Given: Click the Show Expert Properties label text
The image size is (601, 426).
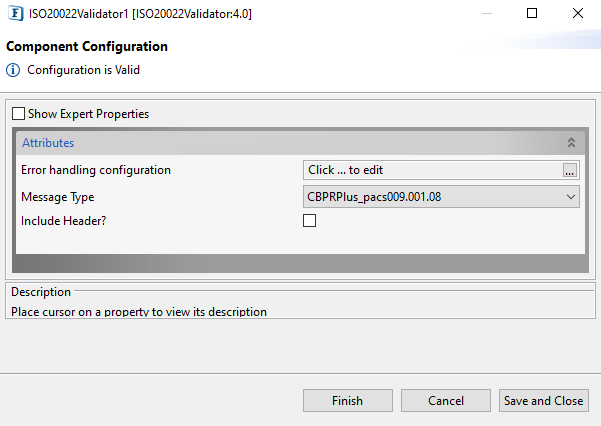Looking at the screenshot, I should [x=89, y=114].
